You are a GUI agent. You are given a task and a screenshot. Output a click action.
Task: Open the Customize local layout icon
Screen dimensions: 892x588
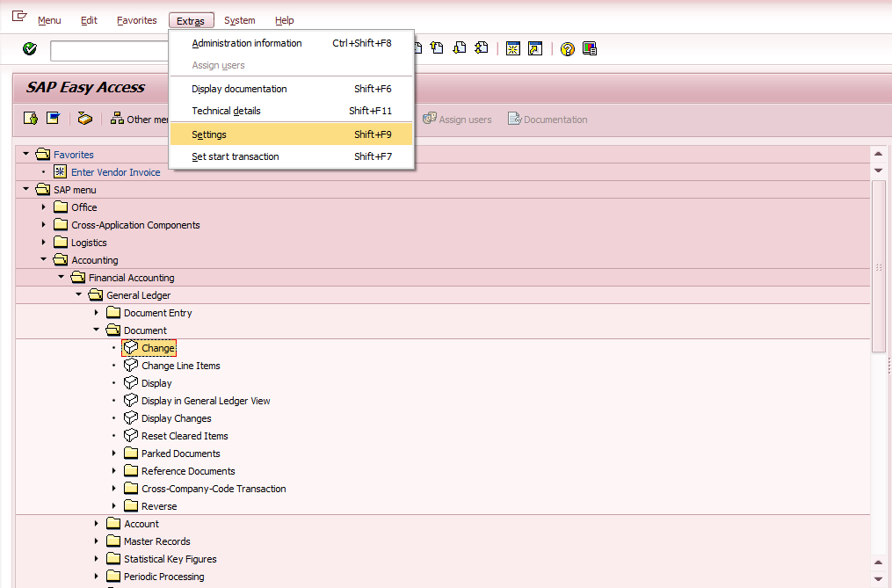(590, 49)
